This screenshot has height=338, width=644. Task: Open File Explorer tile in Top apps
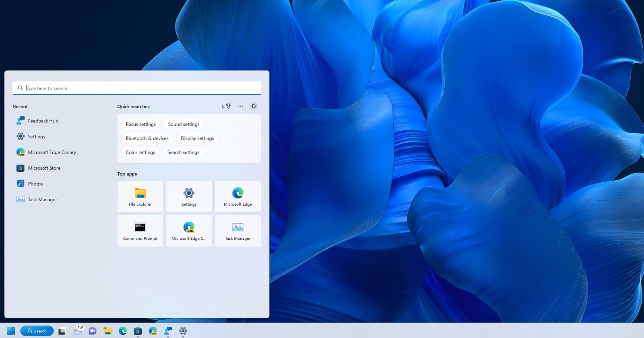[x=140, y=197]
